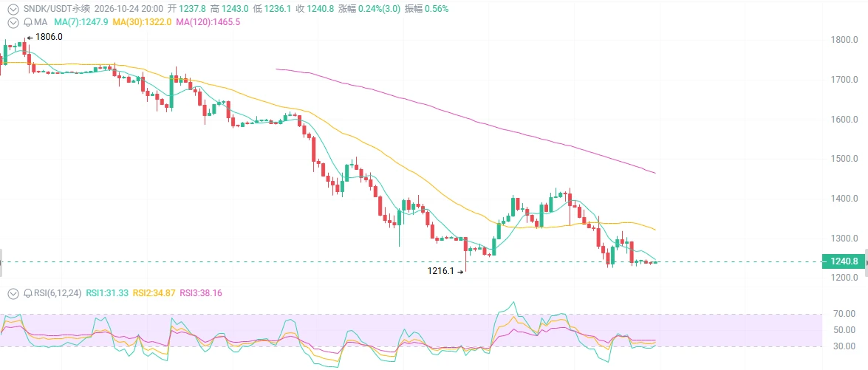Select the MA(30):1322.0 legend value
Image resolution: width=868 pixels, height=370 pixels.
coord(143,22)
